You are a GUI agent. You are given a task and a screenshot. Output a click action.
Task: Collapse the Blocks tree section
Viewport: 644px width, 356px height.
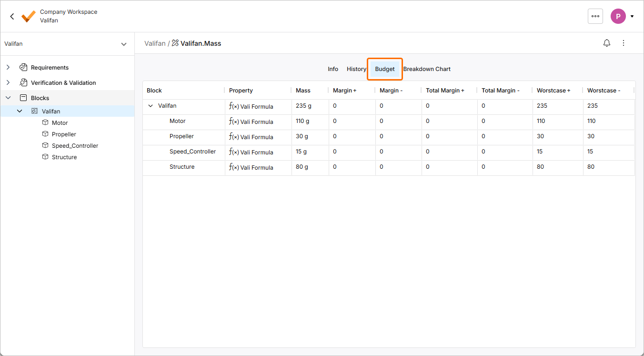[x=8, y=98]
